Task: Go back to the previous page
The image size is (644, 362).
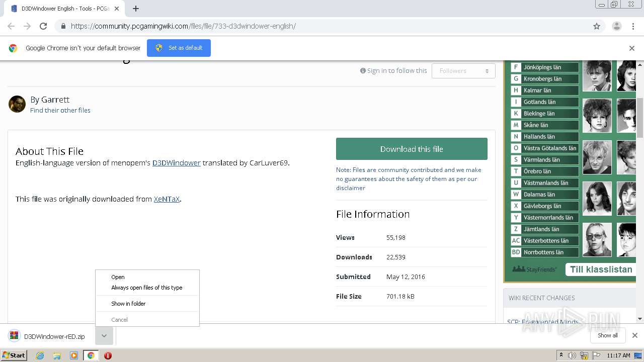Action: tap(11, 26)
